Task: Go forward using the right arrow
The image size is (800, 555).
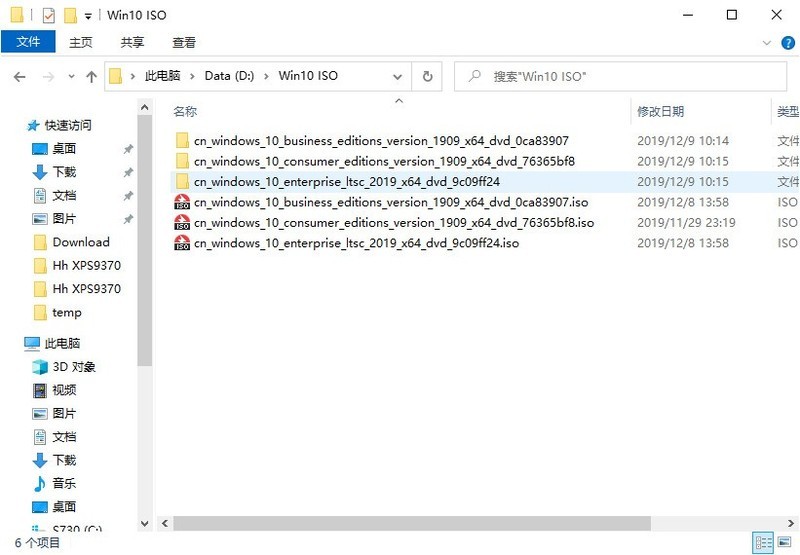Action: pos(48,77)
